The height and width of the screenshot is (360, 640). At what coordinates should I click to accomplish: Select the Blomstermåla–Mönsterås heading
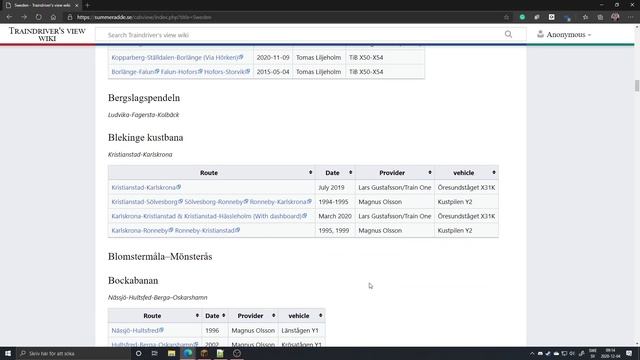[160, 257]
